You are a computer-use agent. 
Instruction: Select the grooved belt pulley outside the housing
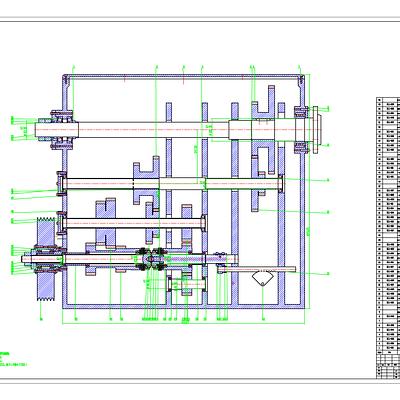(x=46, y=259)
